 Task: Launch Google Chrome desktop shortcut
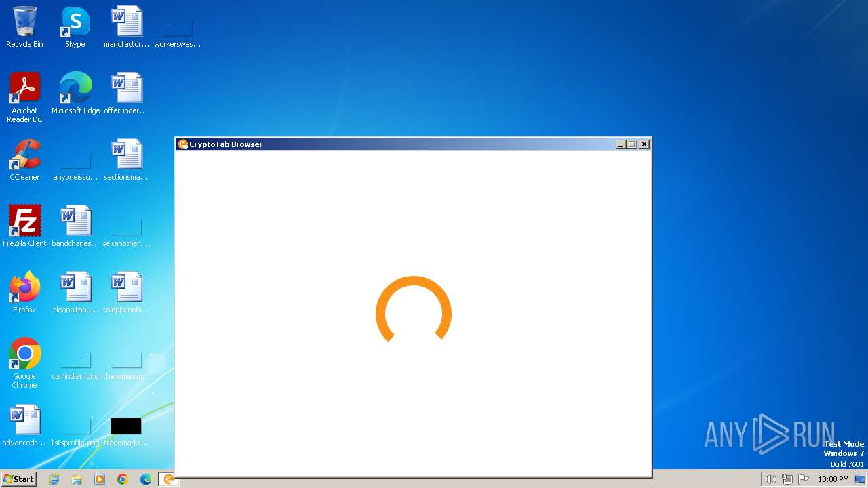point(24,363)
